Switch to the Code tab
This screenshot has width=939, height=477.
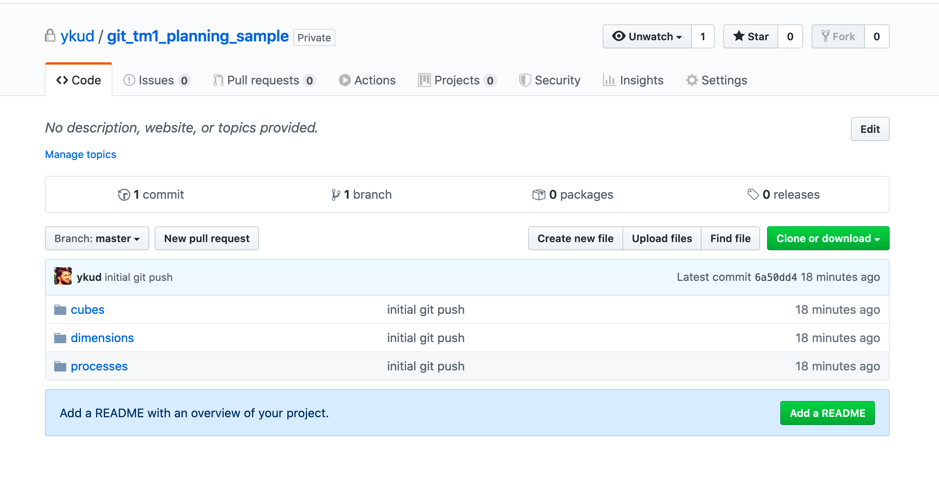(x=78, y=80)
